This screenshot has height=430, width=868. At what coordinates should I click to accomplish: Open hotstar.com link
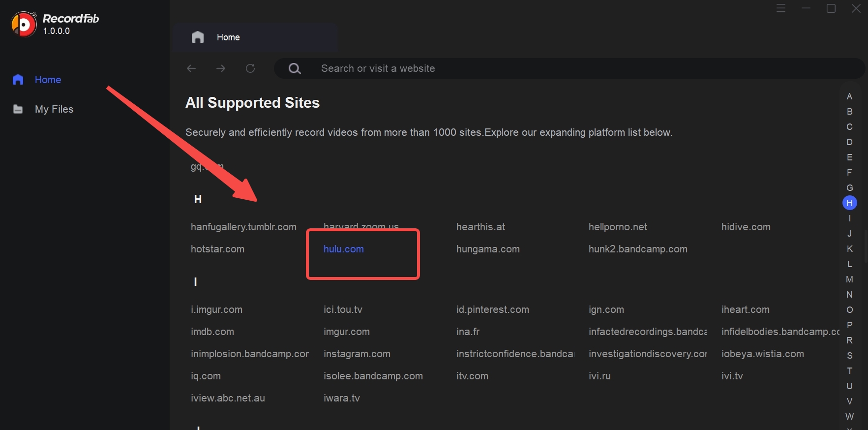(x=217, y=249)
